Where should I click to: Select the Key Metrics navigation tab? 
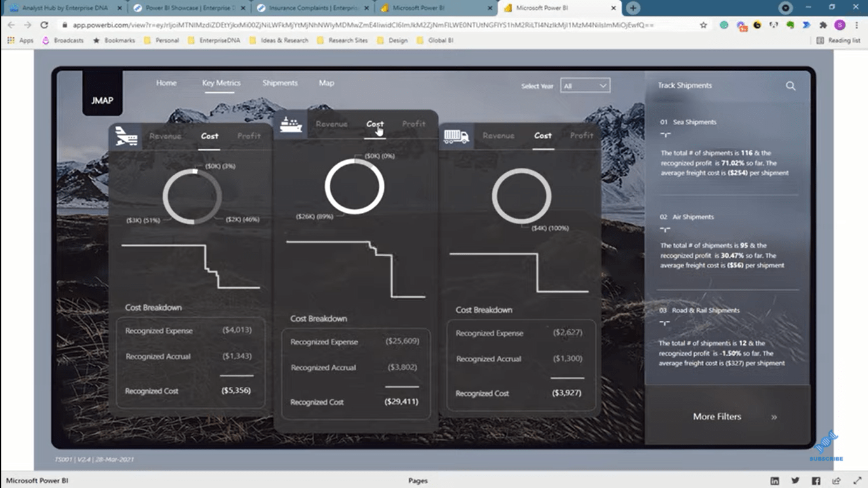(221, 83)
